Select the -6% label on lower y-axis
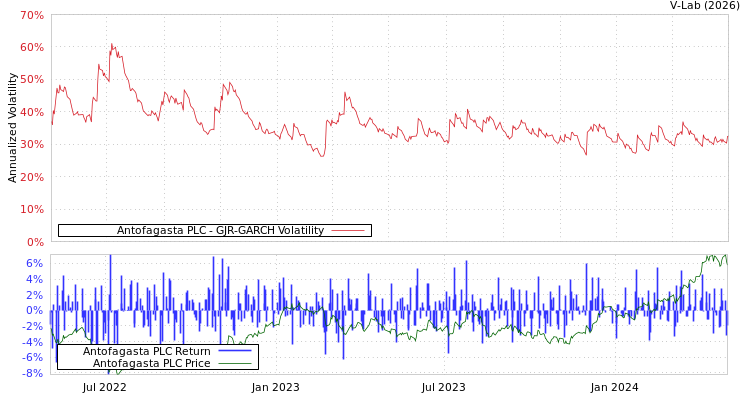 coord(32,357)
